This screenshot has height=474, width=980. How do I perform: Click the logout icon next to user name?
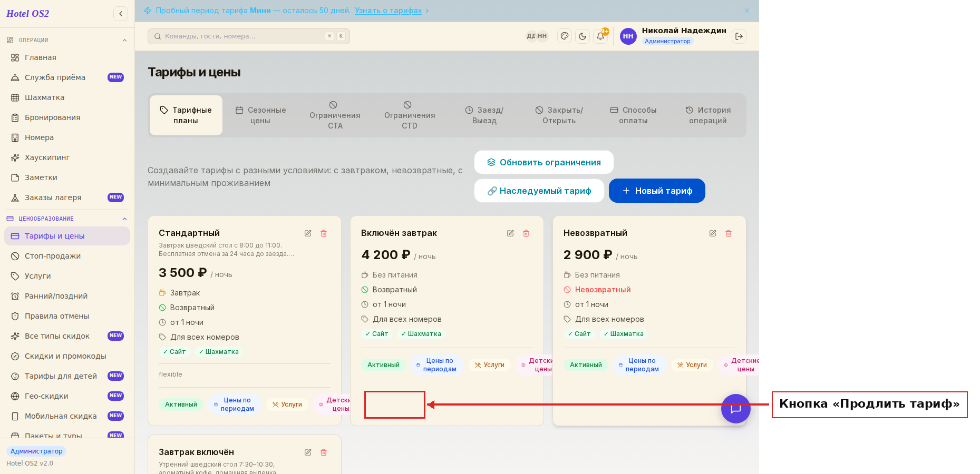point(739,36)
